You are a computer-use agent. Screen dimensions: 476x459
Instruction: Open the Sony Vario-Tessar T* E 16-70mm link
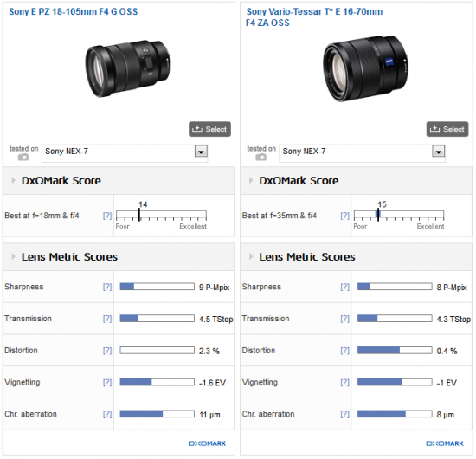click(x=314, y=17)
